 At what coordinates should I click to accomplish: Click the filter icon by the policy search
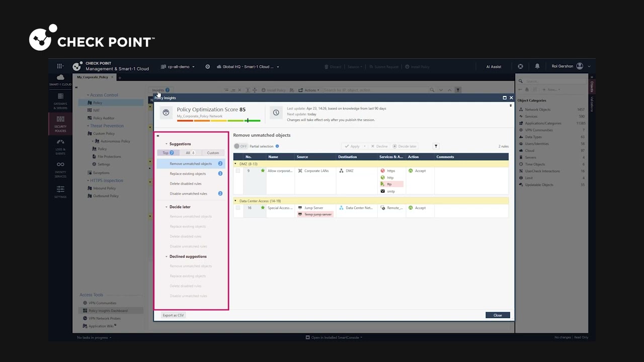pos(457,90)
